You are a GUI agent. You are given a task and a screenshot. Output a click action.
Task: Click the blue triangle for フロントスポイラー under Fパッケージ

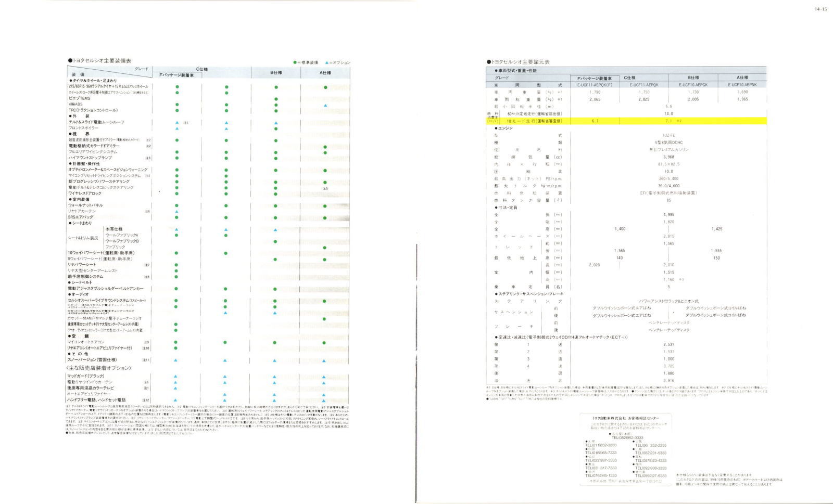point(177,128)
